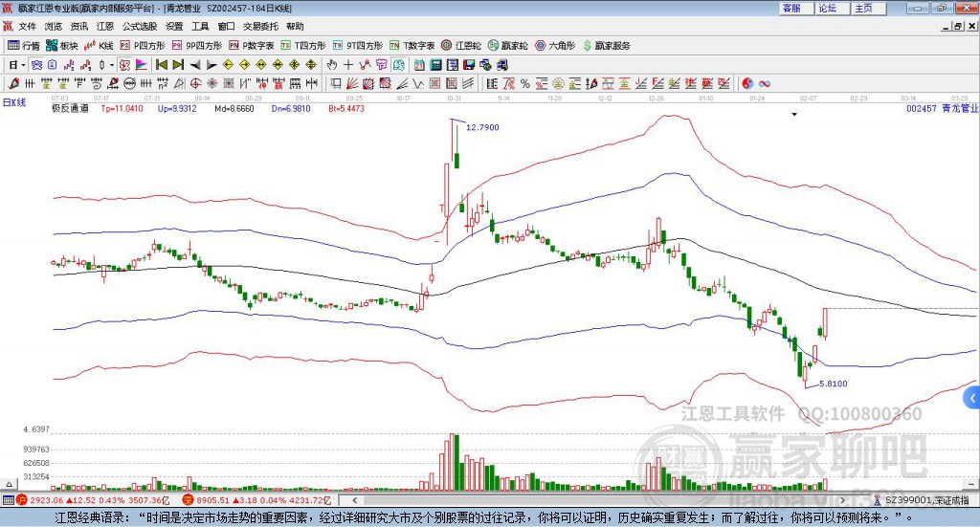This screenshot has height=527, width=980.
Task: Toggle the pink-blue flag chart icon
Action: click(142, 65)
